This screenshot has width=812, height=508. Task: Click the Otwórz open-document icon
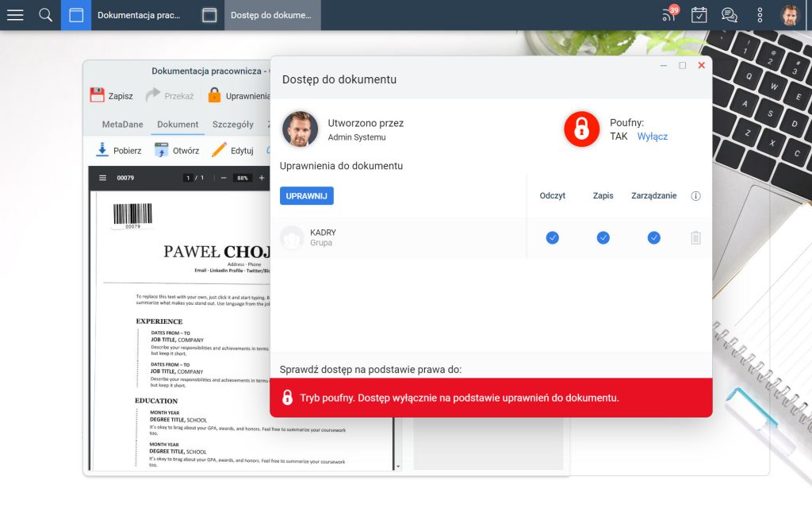pyautogui.click(x=162, y=150)
